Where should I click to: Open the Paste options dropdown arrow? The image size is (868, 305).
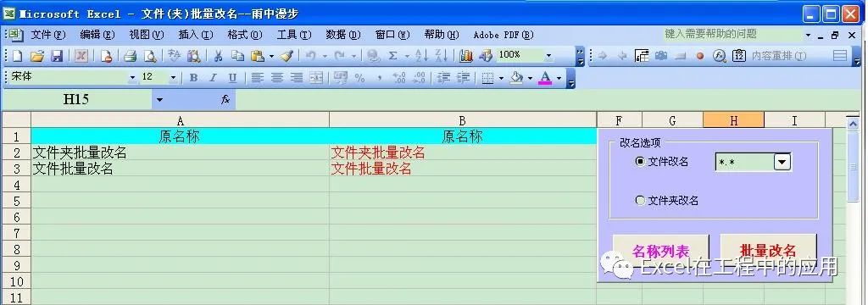coord(272,56)
